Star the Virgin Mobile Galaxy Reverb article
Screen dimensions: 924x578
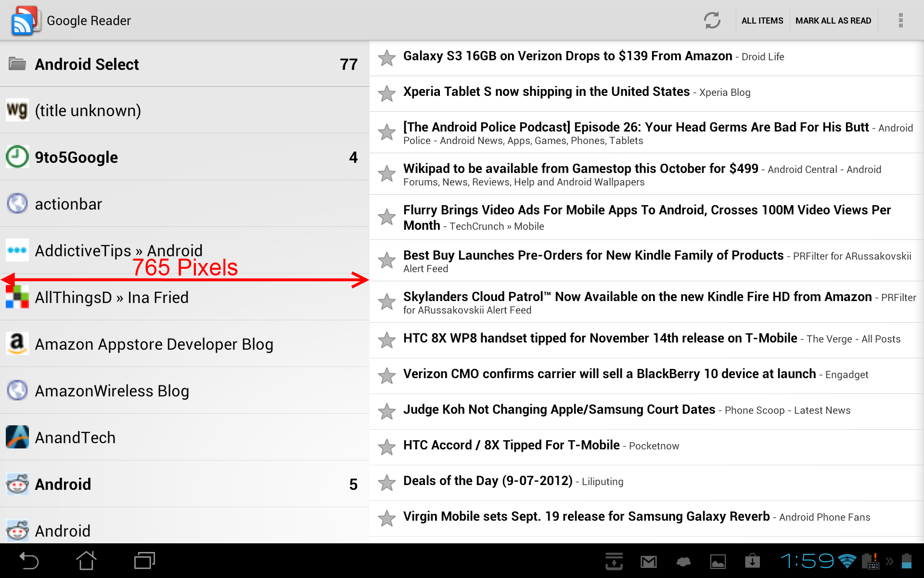(x=387, y=518)
